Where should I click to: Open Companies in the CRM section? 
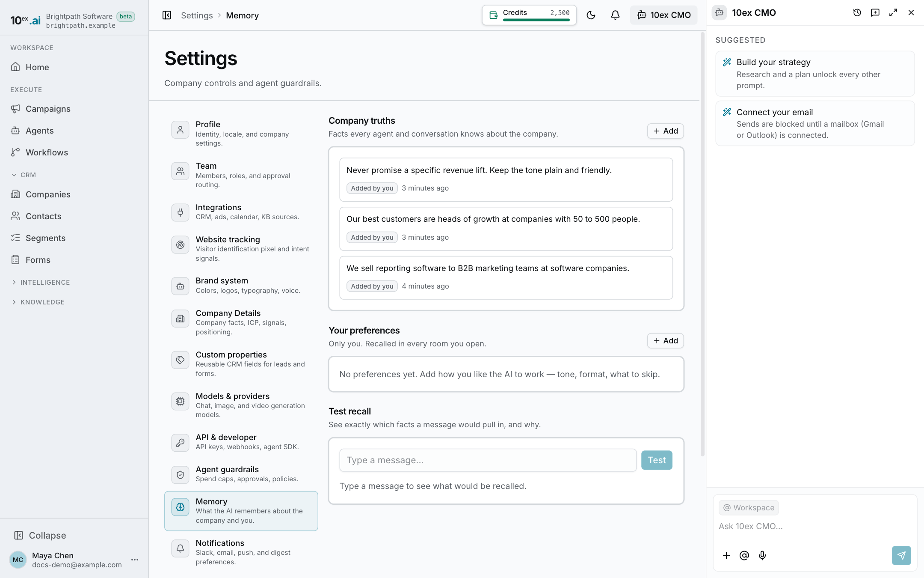click(x=74, y=194)
